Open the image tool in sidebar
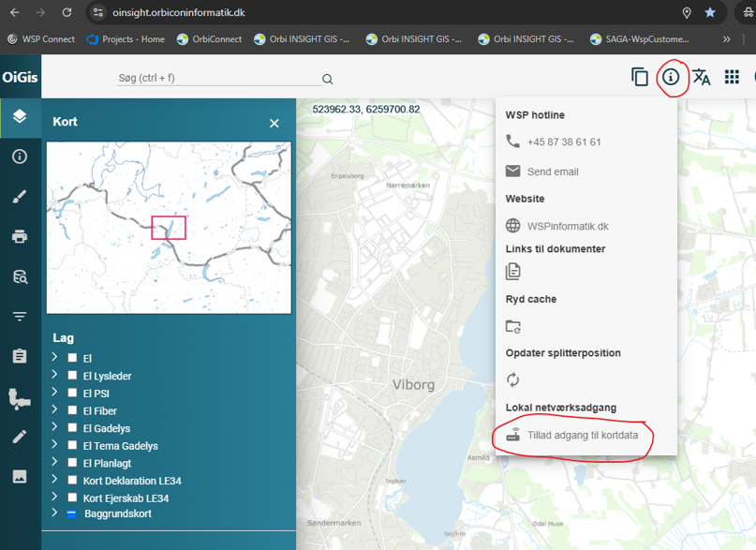Screen dimensions: 756x550 [20, 477]
